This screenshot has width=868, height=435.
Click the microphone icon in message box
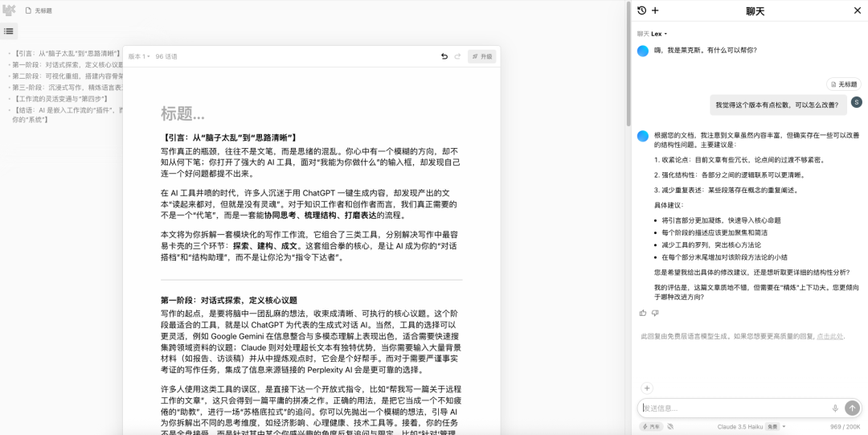[x=836, y=408]
